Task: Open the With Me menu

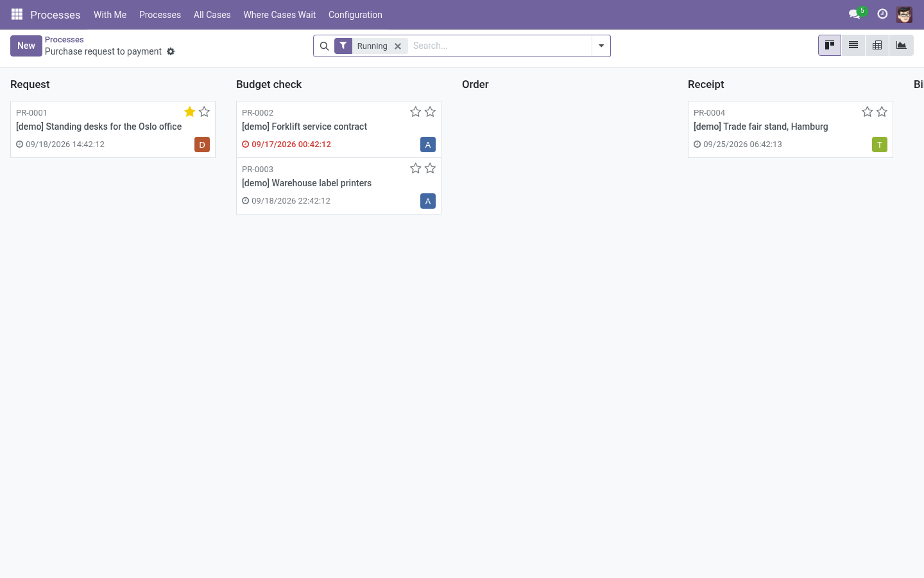Action: 110,15
